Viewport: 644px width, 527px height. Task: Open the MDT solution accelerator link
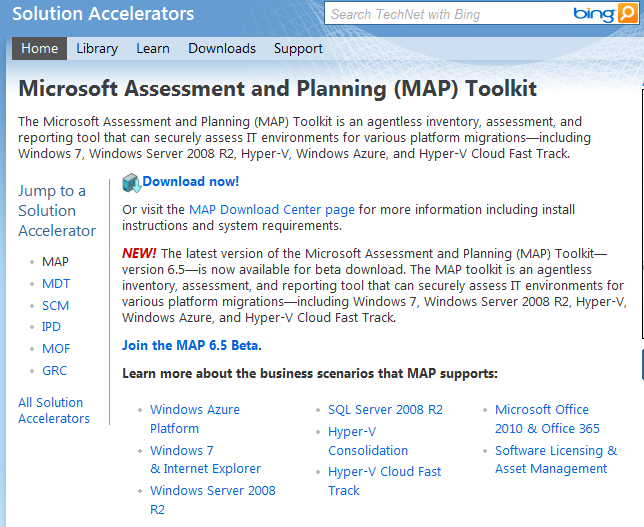coord(56,284)
